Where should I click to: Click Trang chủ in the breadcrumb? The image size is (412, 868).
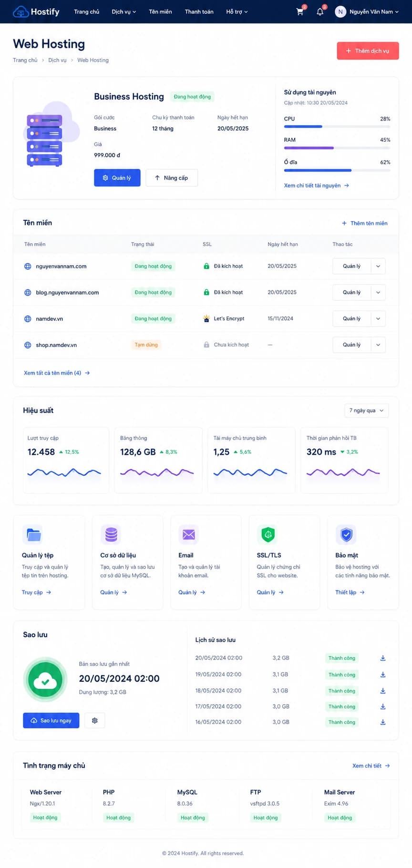(x=25, y=60)
